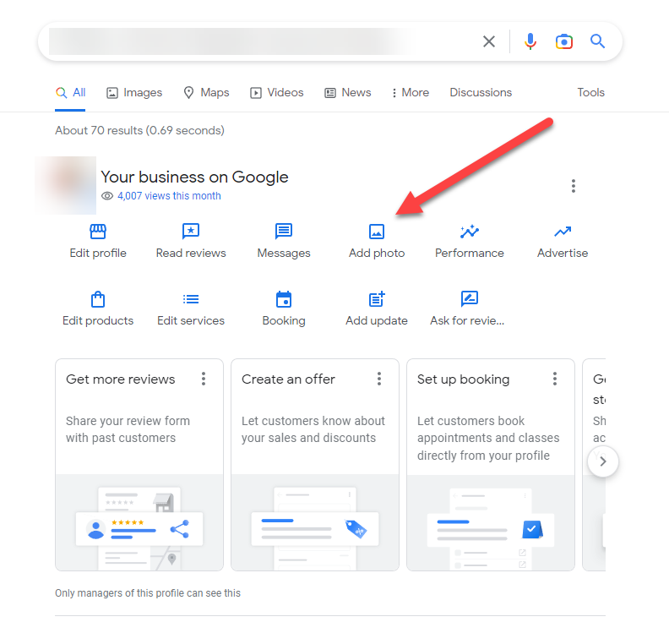Clear the search box with the X icon

pos(489,41)
